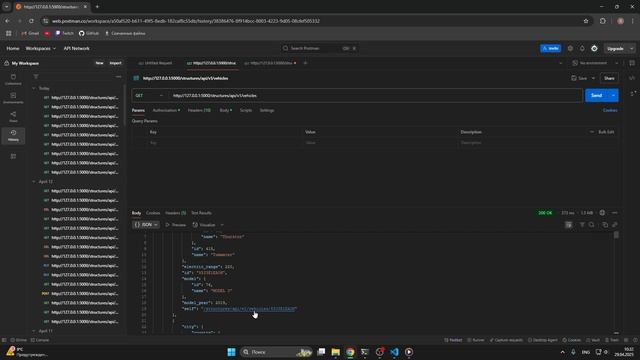The height and width of the screenshot is (360, 640).
Task: Open the Send button dropdown arrow
Action: pyautogui.click(x=613, y=96)
